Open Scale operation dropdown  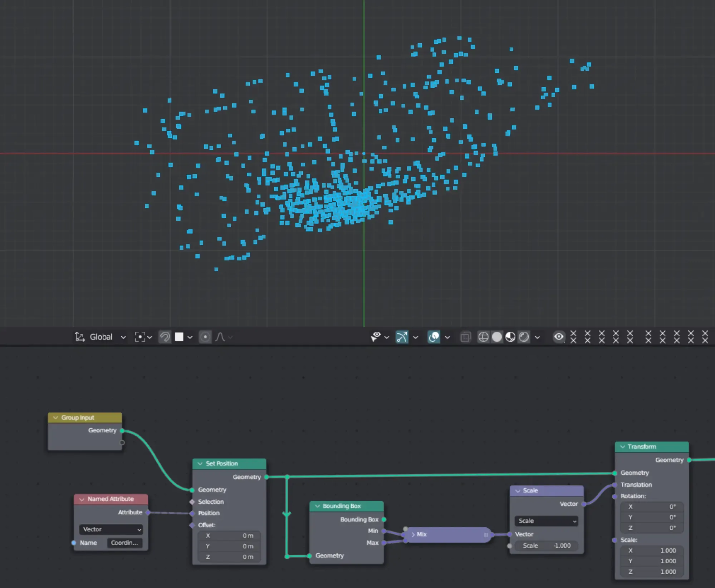[547, 521]
